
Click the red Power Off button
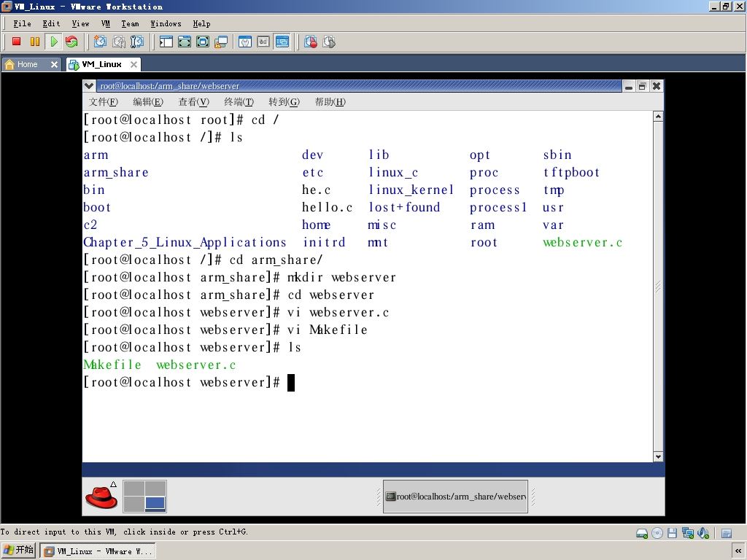coord(17,42)
